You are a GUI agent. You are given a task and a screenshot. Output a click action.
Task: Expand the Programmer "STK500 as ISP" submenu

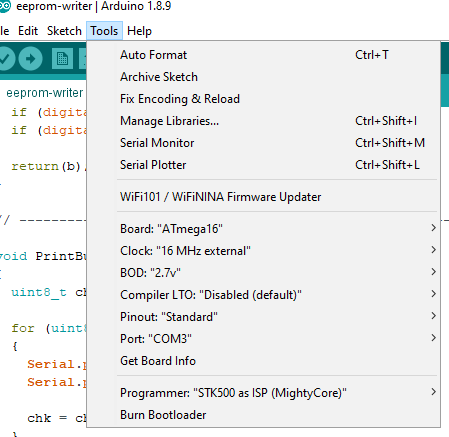click(x=263, y=393)
